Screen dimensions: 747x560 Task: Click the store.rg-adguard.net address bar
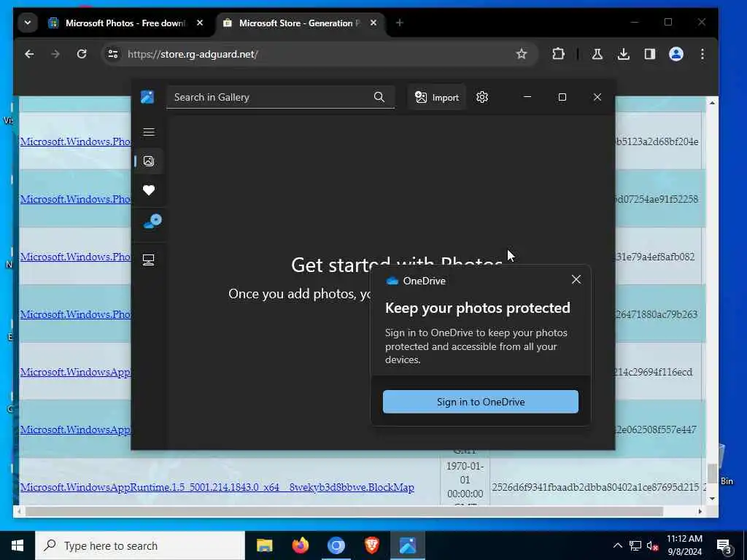320,54
